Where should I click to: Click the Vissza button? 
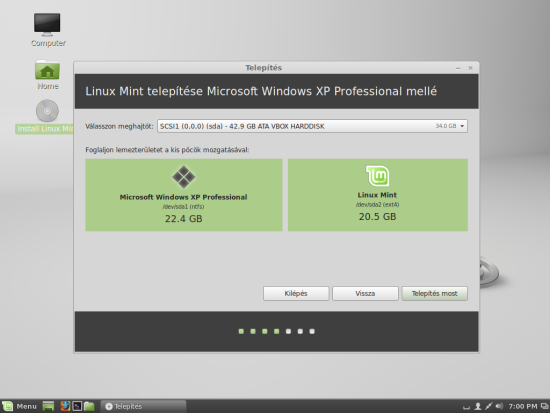coord(365,293)
